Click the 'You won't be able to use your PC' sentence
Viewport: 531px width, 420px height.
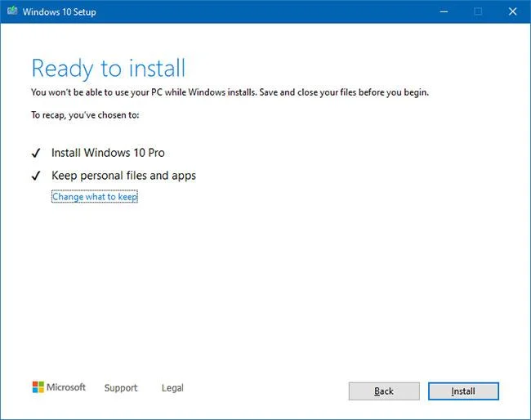230,92
